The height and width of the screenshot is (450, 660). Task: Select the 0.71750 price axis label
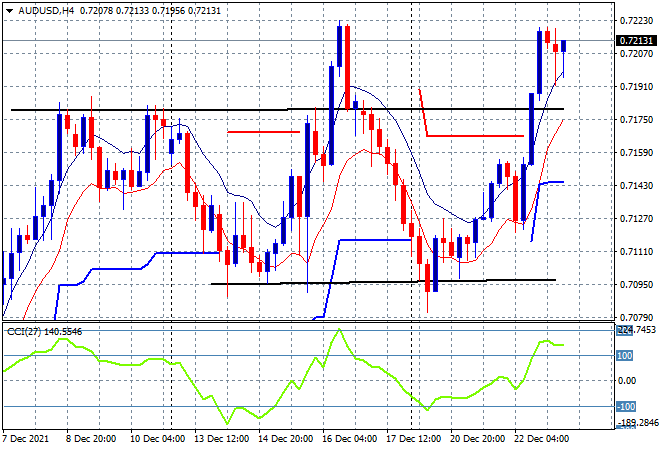click(x=636, y=120)
